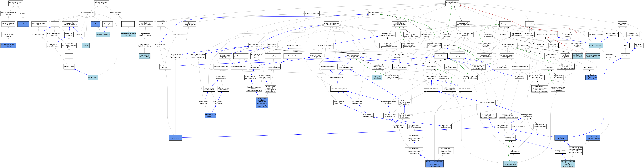Image resolution: width=644 pixels, height=168 pixels.
Task: Click the 'dichotomous subdivision of terminal units' blue node
Action: [x=262, y=103]
